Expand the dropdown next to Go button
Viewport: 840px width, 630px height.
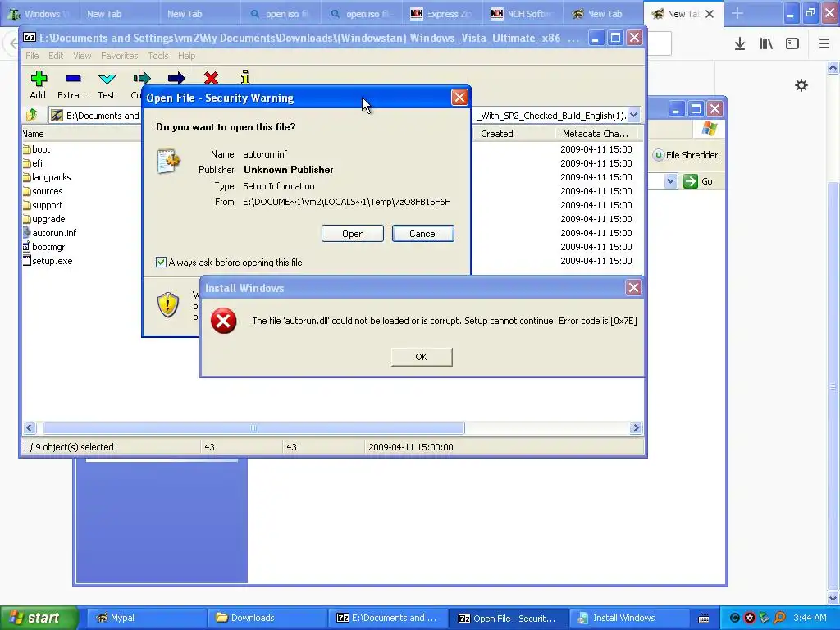coord(670,181)
